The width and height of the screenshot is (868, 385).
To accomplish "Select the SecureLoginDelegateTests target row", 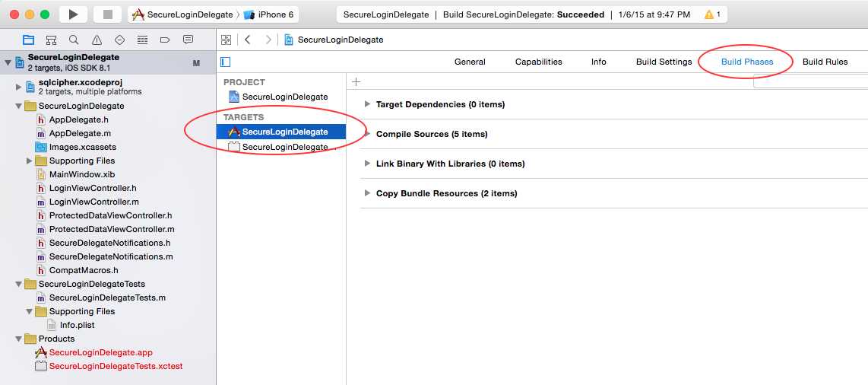I will [281, 147].
